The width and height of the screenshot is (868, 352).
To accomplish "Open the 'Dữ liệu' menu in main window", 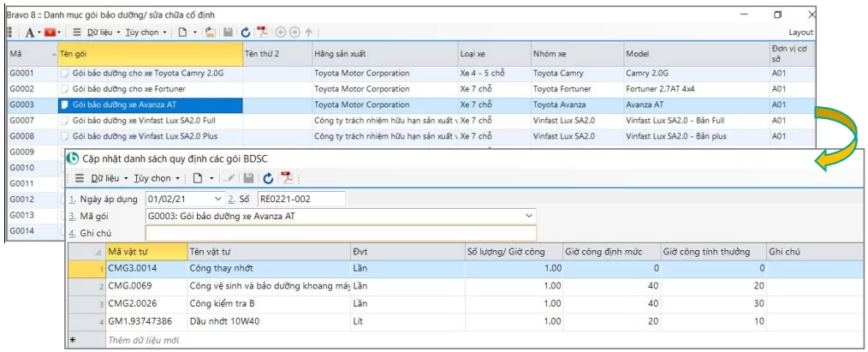I will click(x=99, y=32).
